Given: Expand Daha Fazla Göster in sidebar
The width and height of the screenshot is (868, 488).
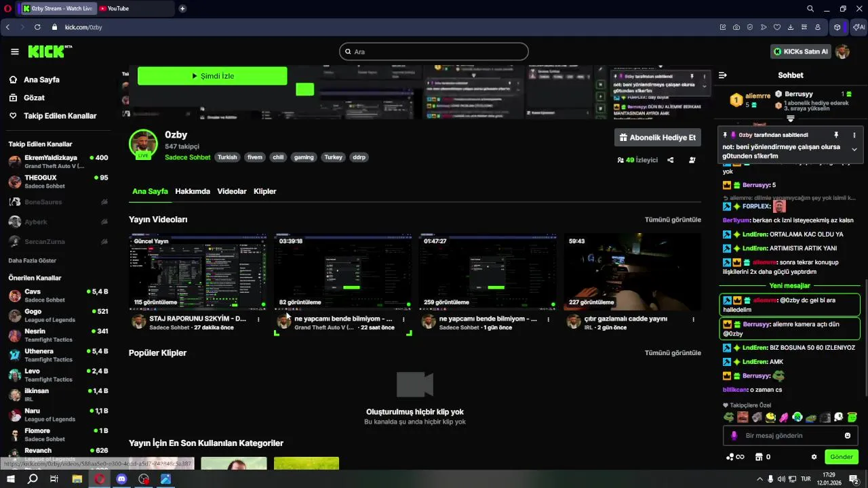Looking at the screenshot, I should 33,260.
